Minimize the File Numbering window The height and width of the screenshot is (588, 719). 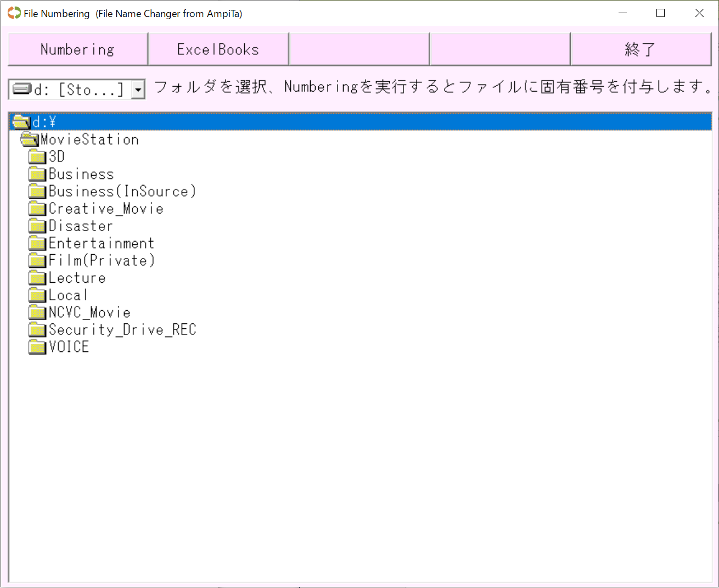pyautogui.click(x=622, y=13)
